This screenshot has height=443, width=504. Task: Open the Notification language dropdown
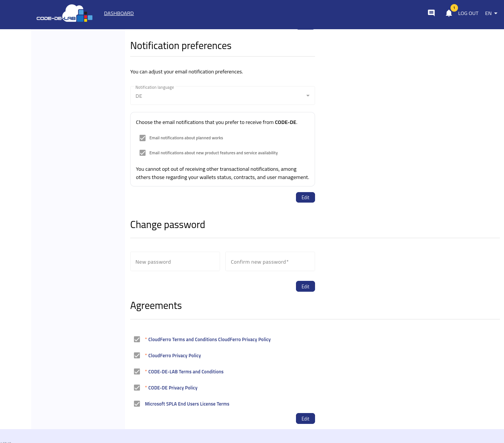coord(223,95)
